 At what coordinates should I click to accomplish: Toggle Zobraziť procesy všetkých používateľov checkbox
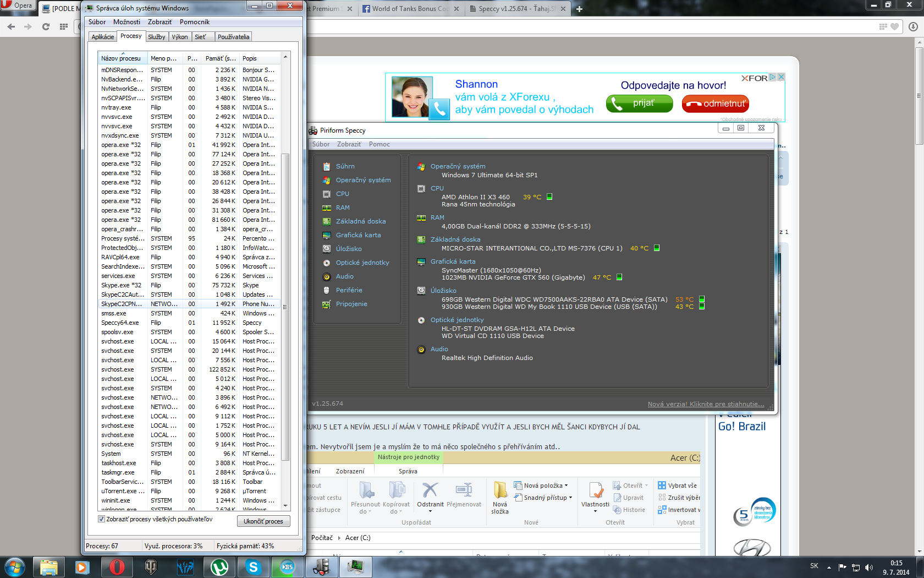click(101, 519)
